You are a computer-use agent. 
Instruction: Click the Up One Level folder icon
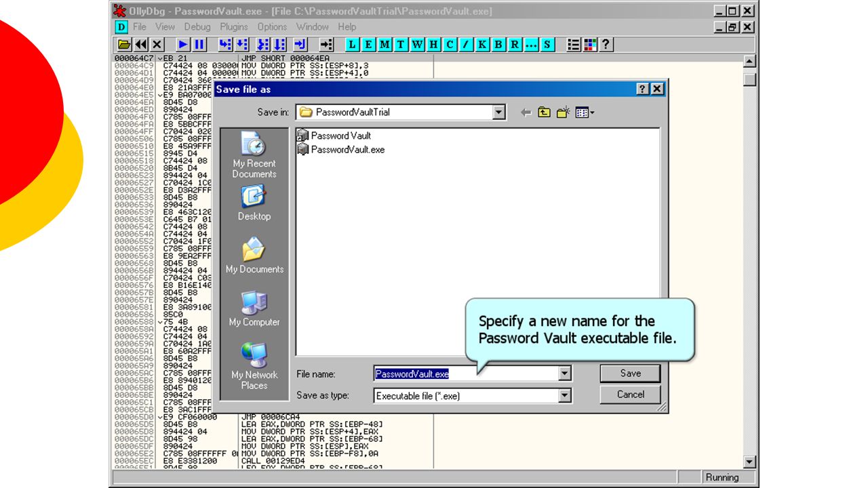point(544,113)
